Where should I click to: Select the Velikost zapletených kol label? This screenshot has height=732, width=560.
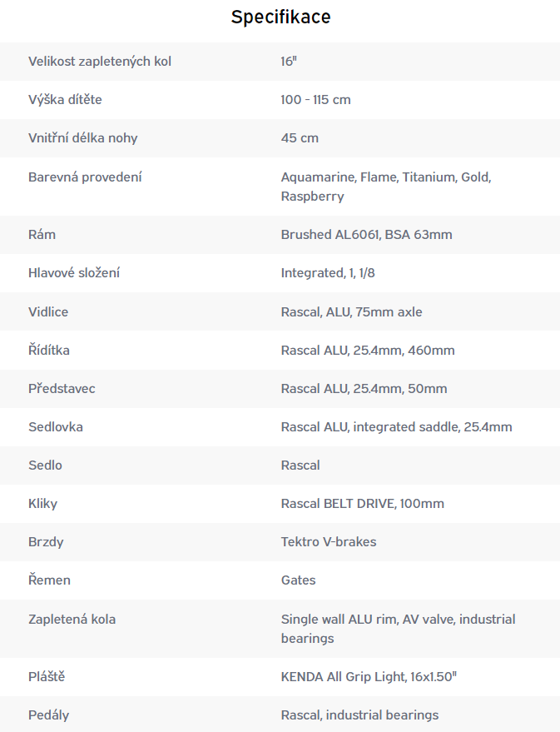click(100, 62)
